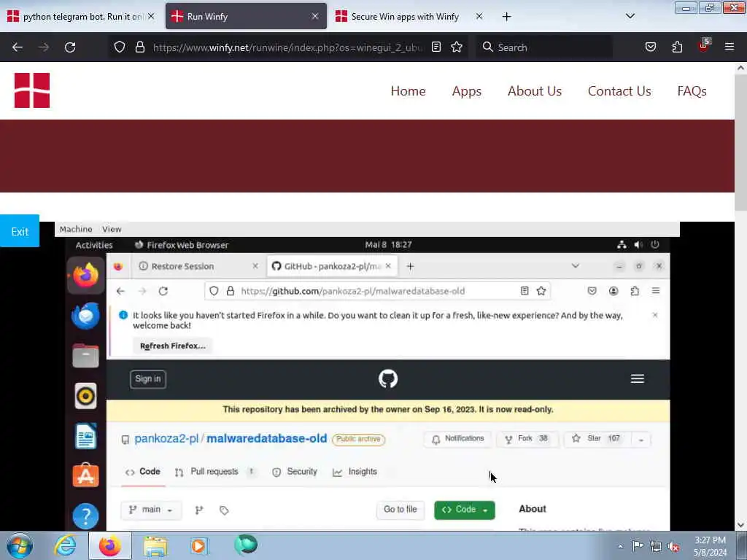Viewport: 747px width, 560px height.
Task: Fork the malwaredatabase-old repository
Action: (527, 438)
